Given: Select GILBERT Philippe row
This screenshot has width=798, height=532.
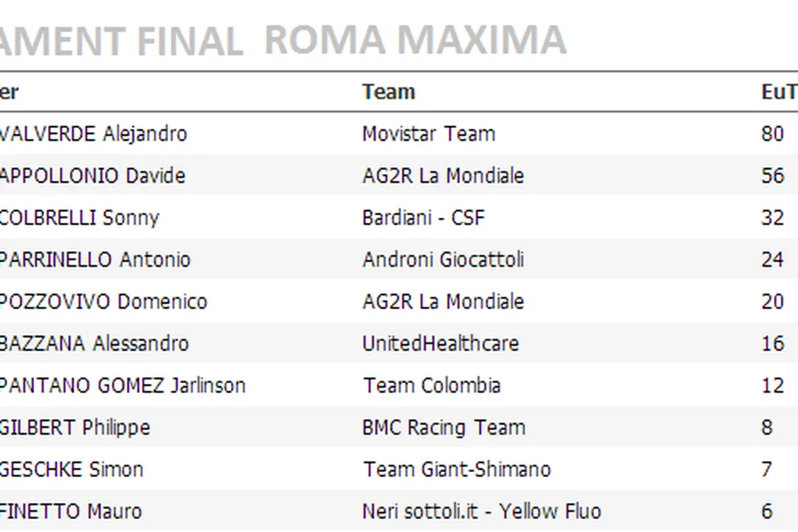Looking at the screenshot, I should [74, 427].
